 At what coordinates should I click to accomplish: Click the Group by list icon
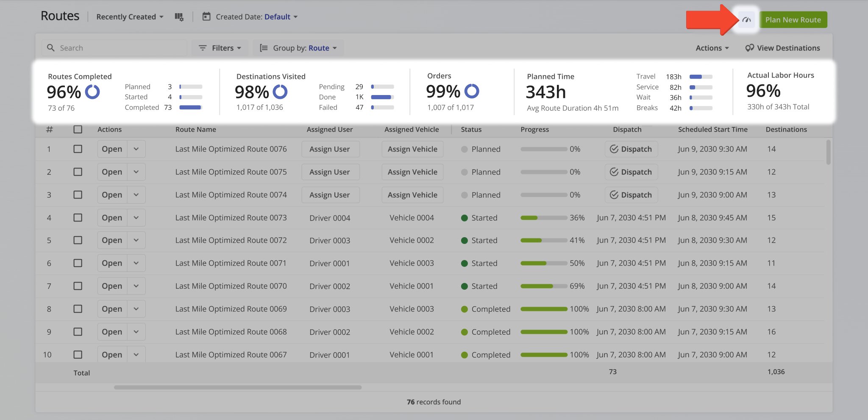point(264,48)
